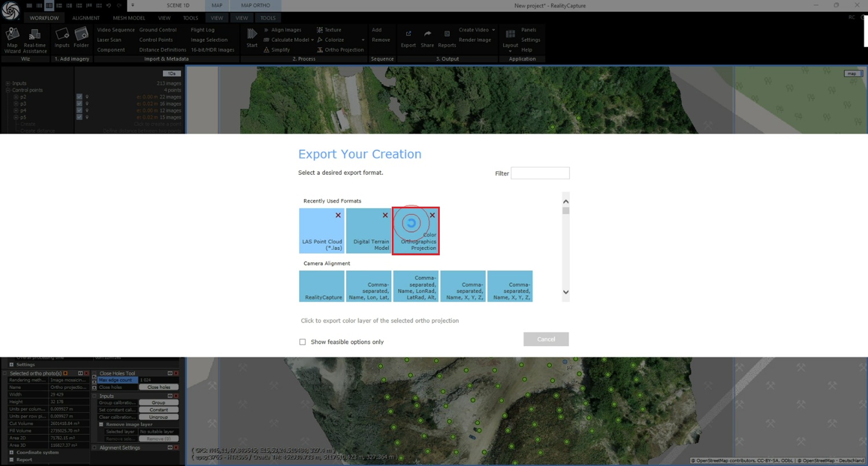Viewport: 868px width, 466px height.
Task: Open the Calculate Model dropdown arrow
Action: (312, 40)
